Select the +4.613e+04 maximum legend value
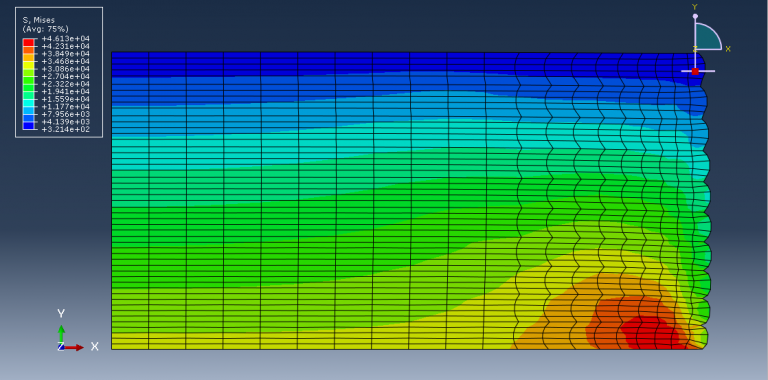The width and height of the screenshot is (768, 380). pos(66,39)
